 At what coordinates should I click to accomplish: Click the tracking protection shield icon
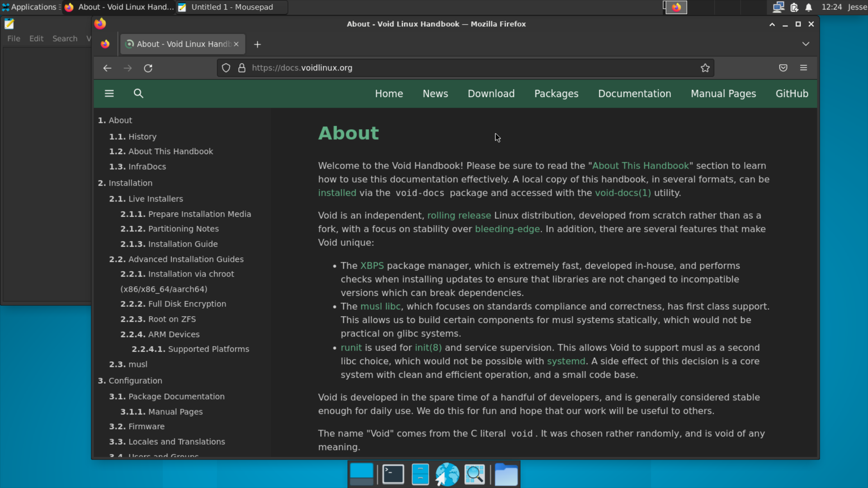click(226, 68)
